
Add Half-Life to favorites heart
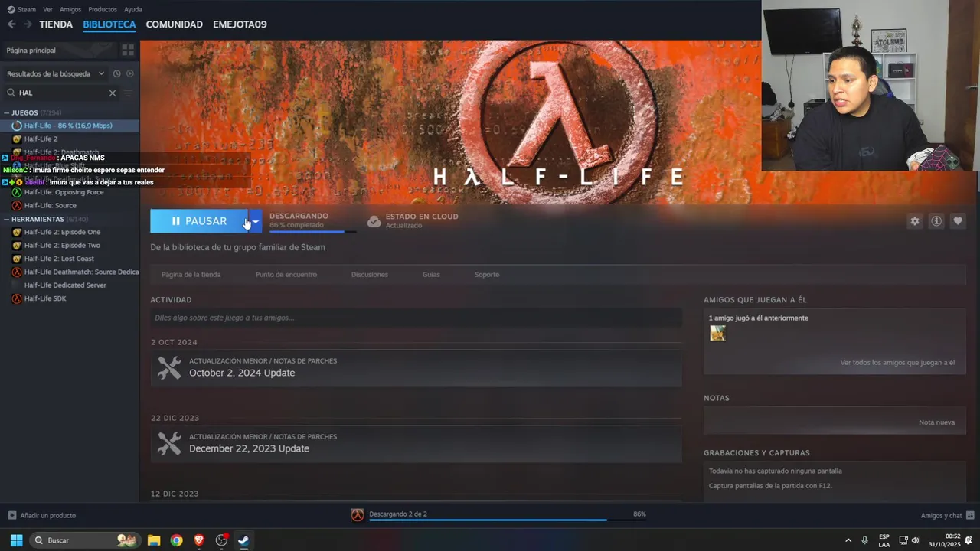pos(957,221)
